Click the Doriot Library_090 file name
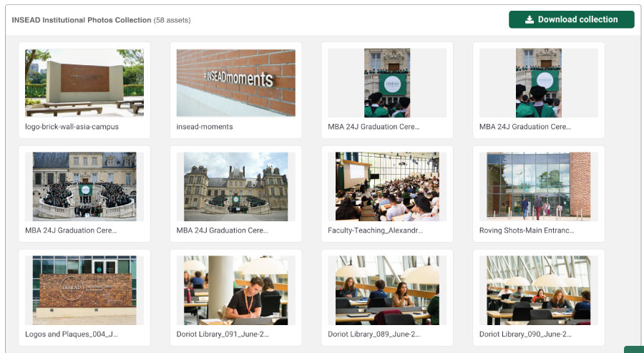Screen dimensions: 644x353 click(525, 334)
